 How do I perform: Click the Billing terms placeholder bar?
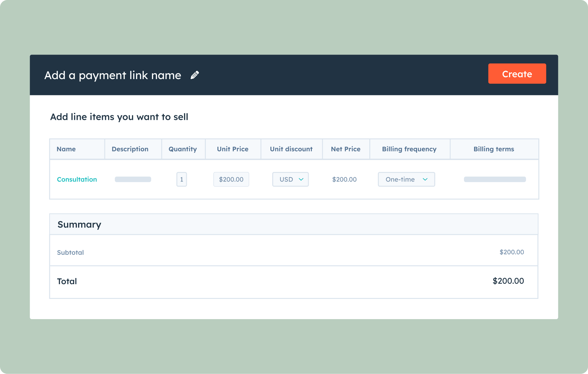[495, 179]
